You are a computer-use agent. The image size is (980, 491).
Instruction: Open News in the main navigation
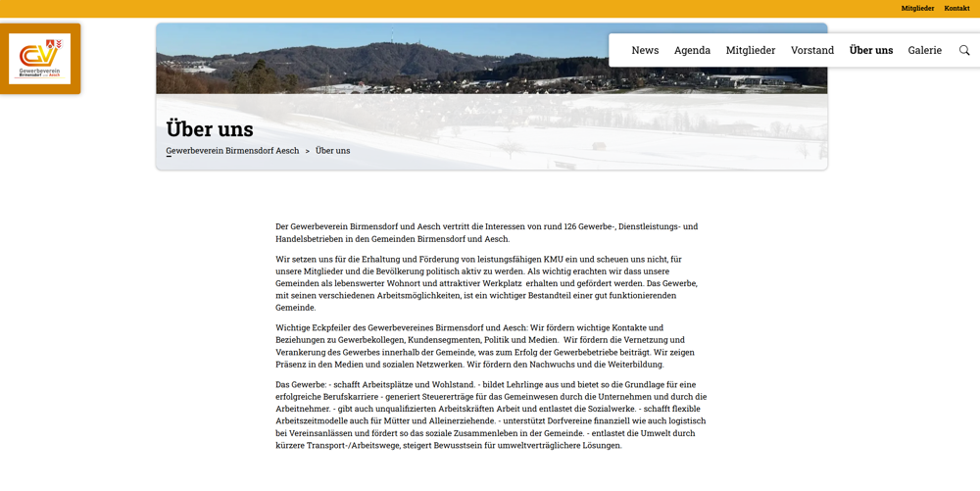[645, 50]
